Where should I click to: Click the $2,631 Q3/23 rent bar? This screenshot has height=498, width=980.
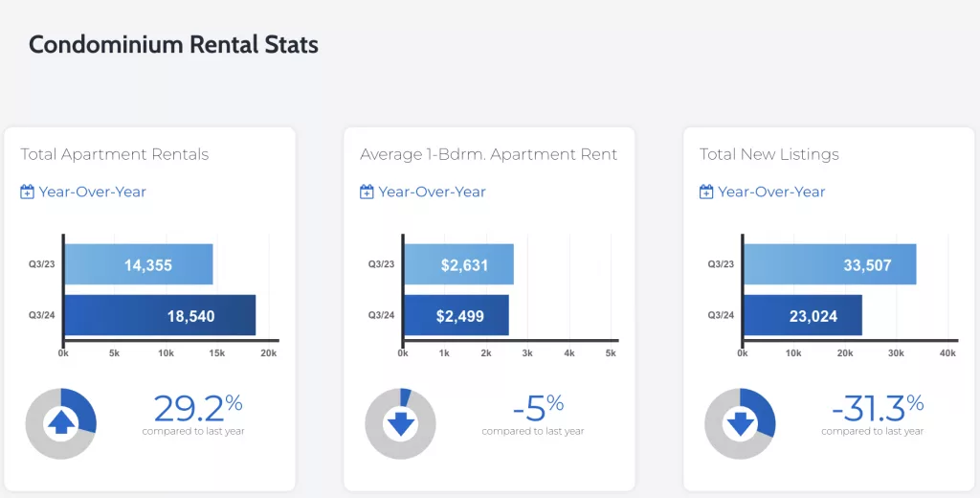[x=457, y=264]
